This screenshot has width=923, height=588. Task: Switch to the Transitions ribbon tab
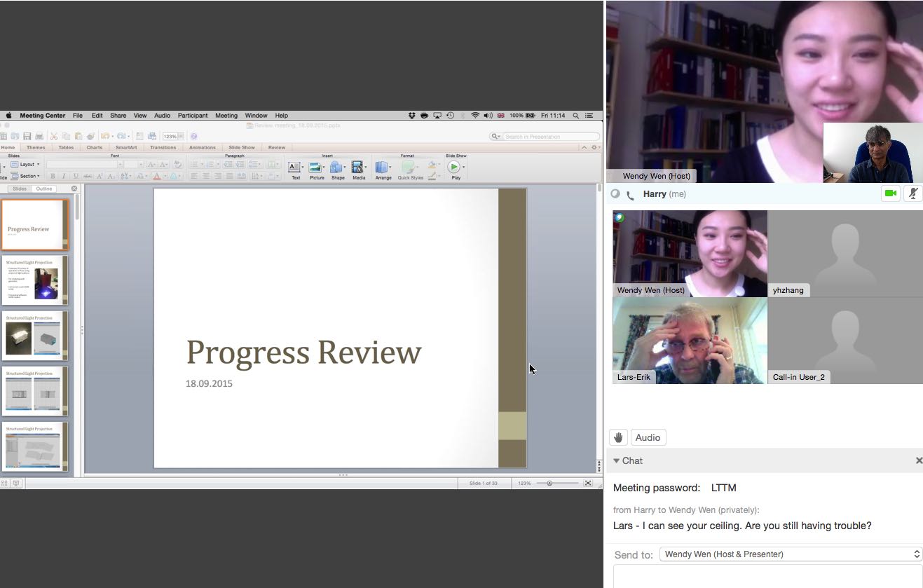click(163, 147)
